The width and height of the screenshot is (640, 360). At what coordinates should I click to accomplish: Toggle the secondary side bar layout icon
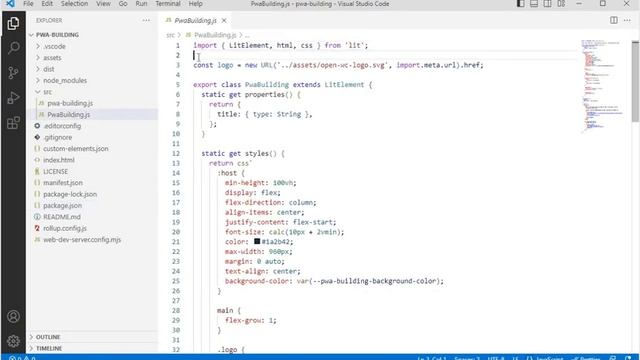tap(547, 4)
